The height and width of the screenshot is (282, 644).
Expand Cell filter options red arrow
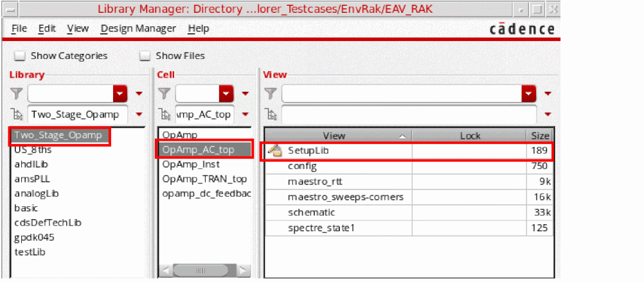tap(246, 94)
